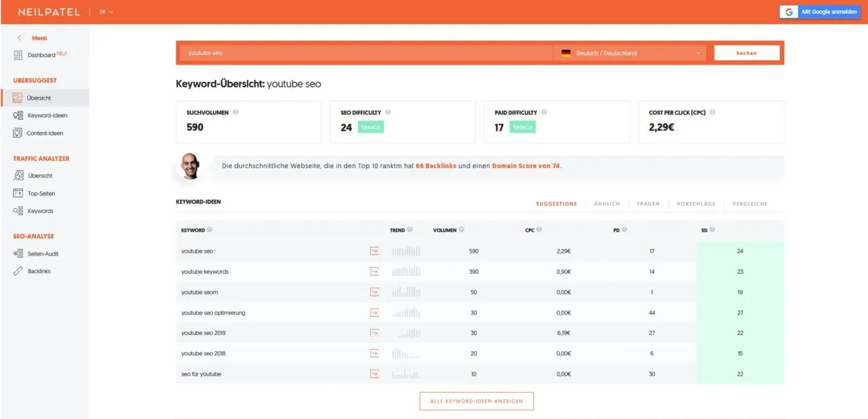Viewport: 868px width, 419px height.
Task: Click keyword text seo für youtube
Action: click(x=201, y=374)
